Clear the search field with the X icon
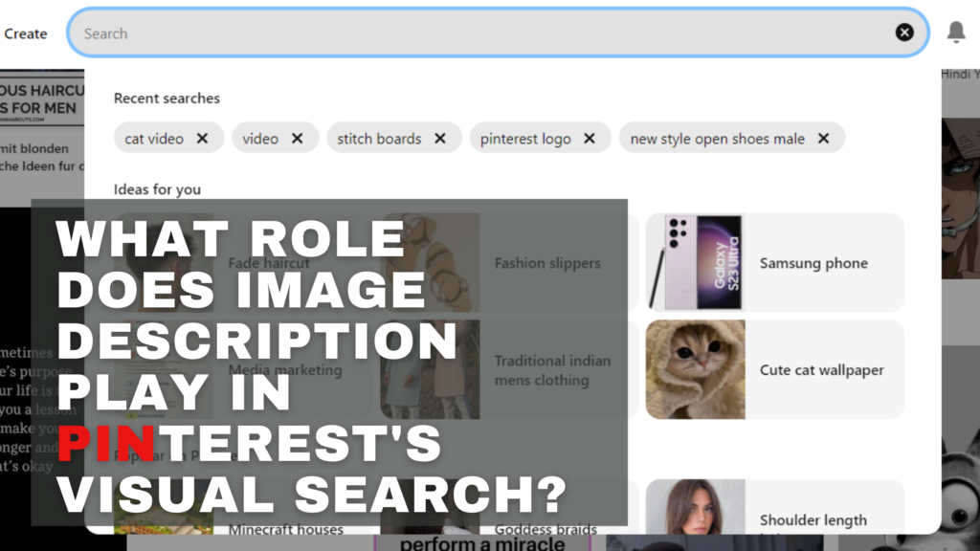The image size is (980, 551). pyautogui.click(x=904, y=33)
